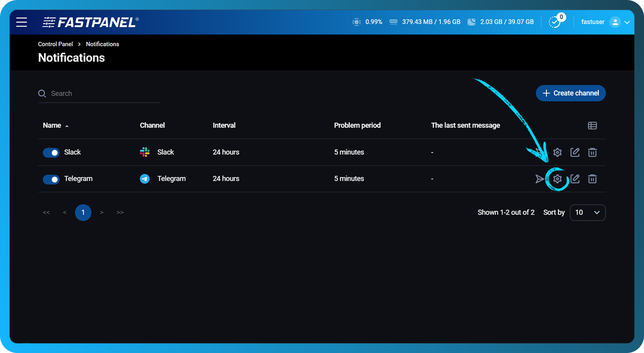
Task: Focus the Search input field
Action: click(103, 94)
